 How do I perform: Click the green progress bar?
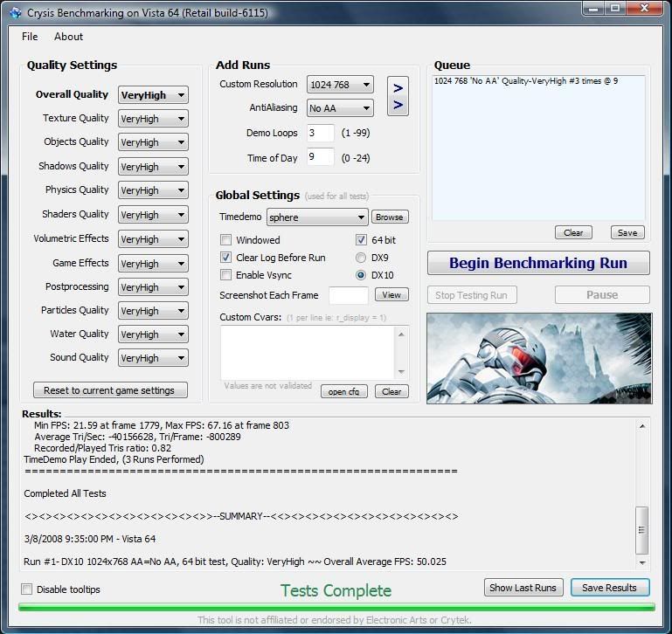pos(336,607)
